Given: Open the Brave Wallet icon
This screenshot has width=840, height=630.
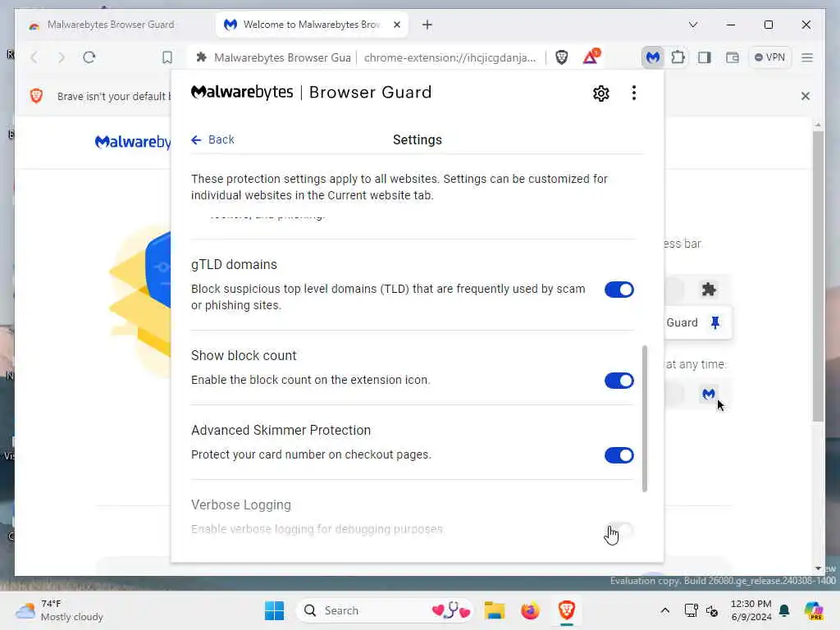Looking at the screenshot, I should point(732,57).
